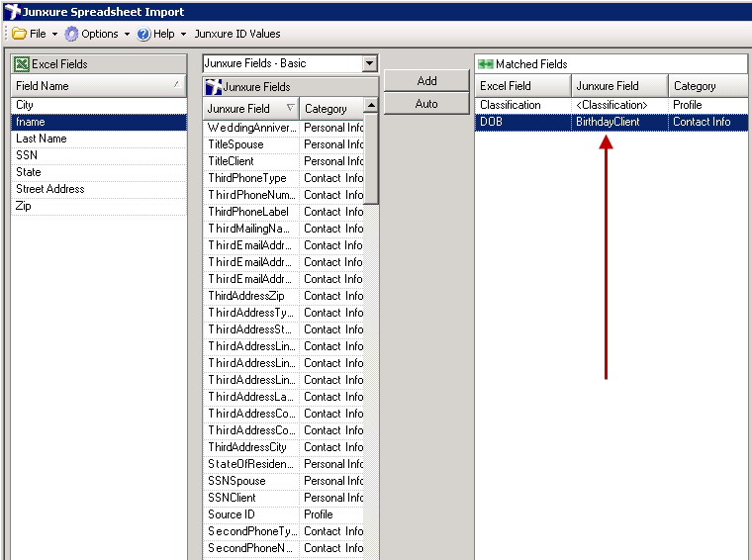Click the File folder icon in toolbar
This screenshot has height=560, width=752.
coord(19,34)
